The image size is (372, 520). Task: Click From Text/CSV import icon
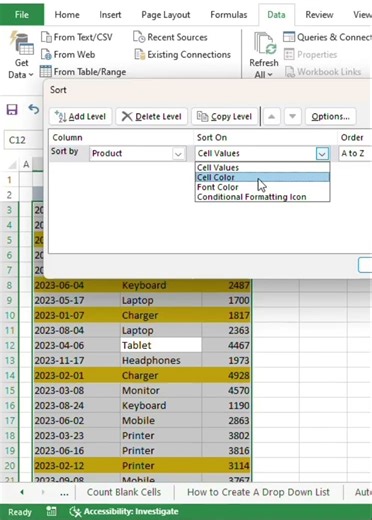[46, 37]
